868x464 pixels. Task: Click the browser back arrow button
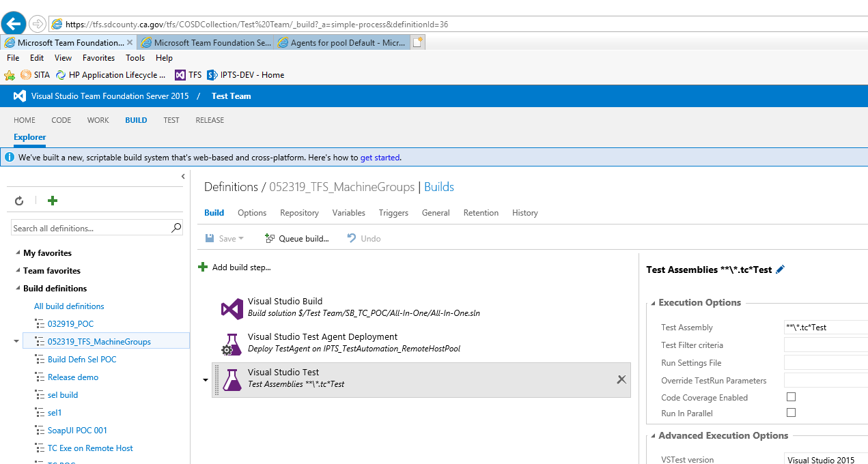click(14, 24)
